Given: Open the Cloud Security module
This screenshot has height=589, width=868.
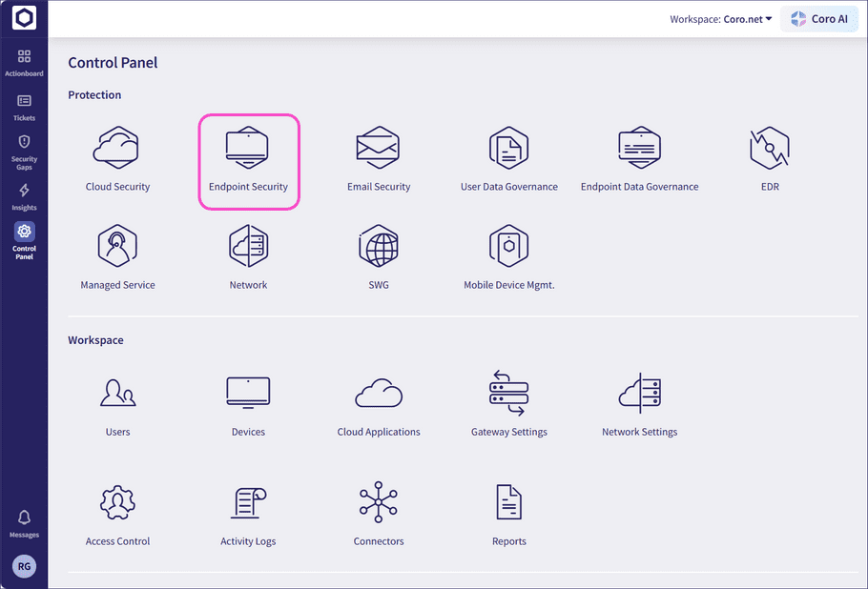Looking at the screenshot, I should tap(117, 158).
